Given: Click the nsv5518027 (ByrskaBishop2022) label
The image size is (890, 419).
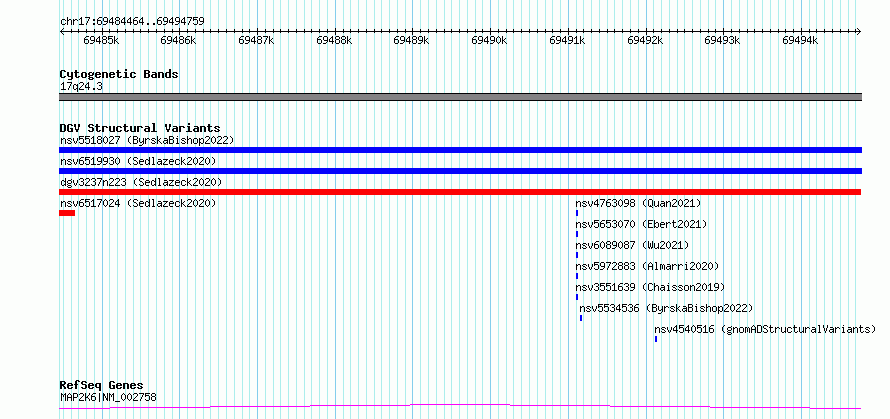Looking at the screenshot, I should point(147,140).
